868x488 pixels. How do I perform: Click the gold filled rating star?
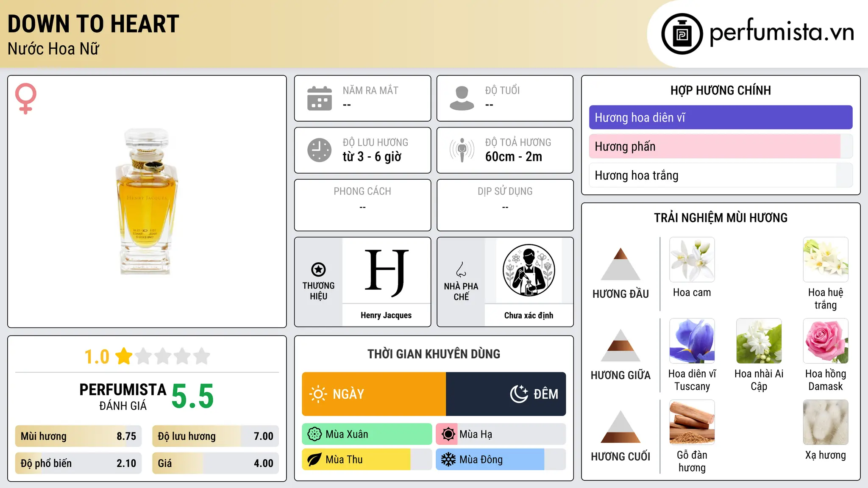pyautogui.click(x=124, y=356)
